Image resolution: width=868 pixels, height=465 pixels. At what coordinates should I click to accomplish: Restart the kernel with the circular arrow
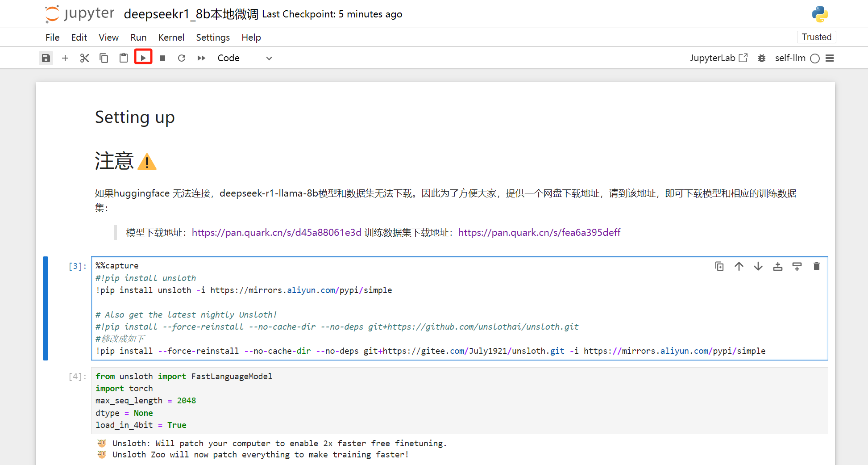click(x=182, y=58)
